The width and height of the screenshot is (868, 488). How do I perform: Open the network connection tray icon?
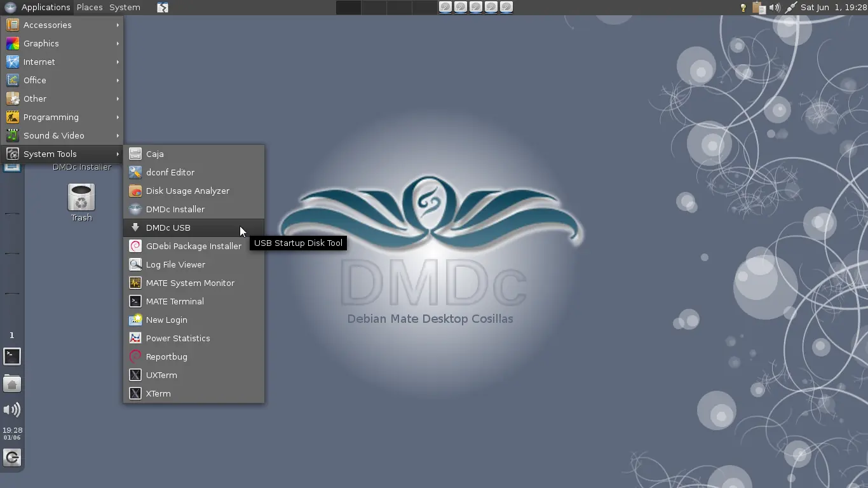[x=790, y=8]
